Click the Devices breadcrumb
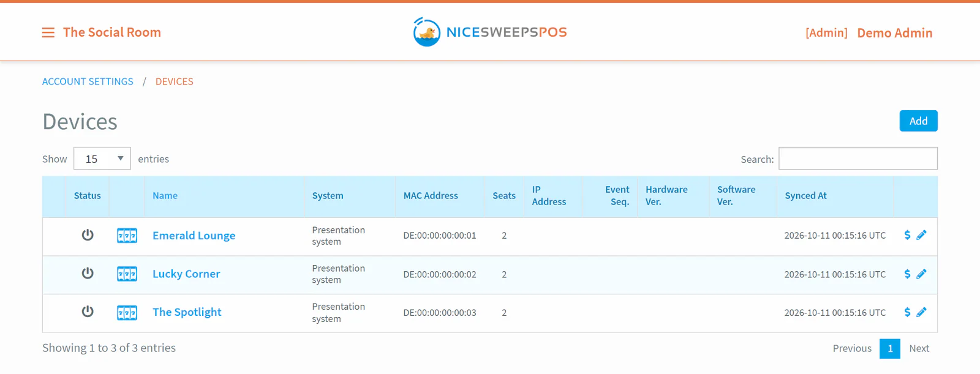 pyautogui.click(x=175, y=81)
